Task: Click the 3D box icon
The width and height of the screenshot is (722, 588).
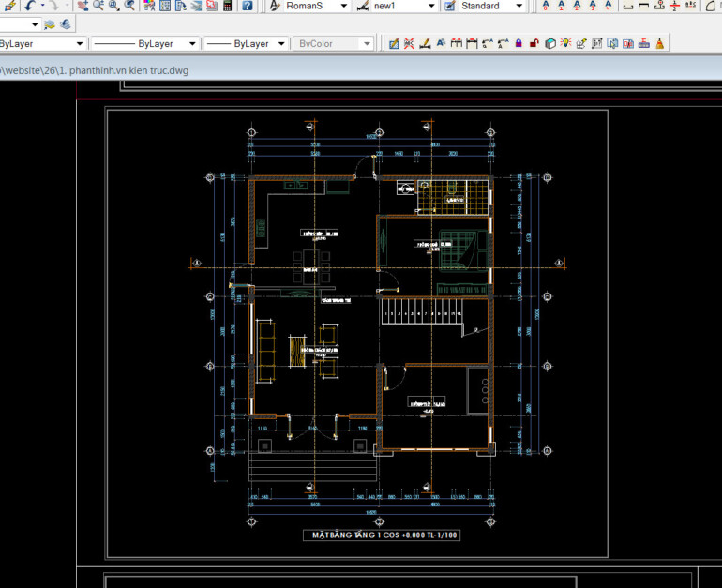Action: pyautogui.click(x=549, y=44)
